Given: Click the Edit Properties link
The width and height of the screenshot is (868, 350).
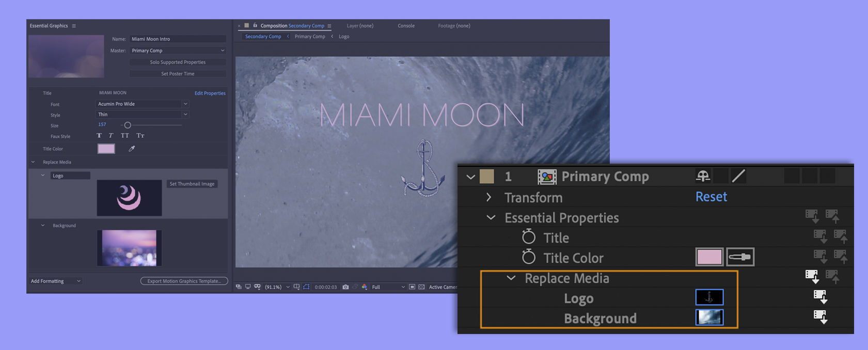Looking at the screenshot, I should [210, 93].
